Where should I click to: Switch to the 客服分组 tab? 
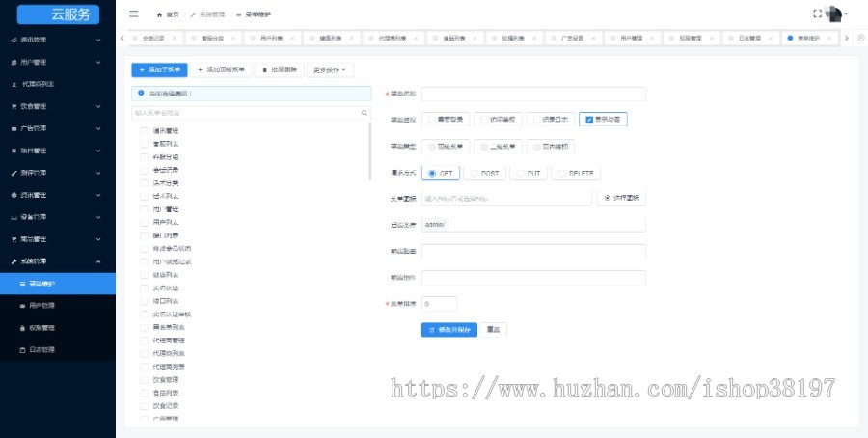(x=212, y=39)
